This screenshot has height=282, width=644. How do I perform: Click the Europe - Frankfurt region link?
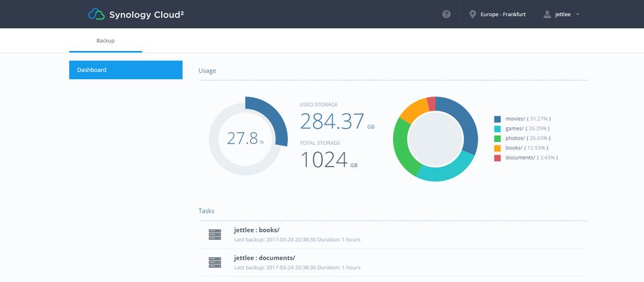coord(502,14)
